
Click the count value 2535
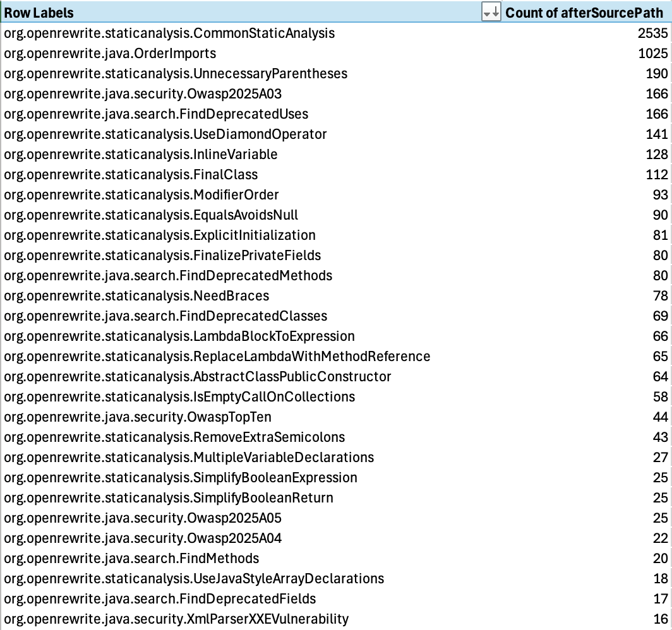(652, 33)
